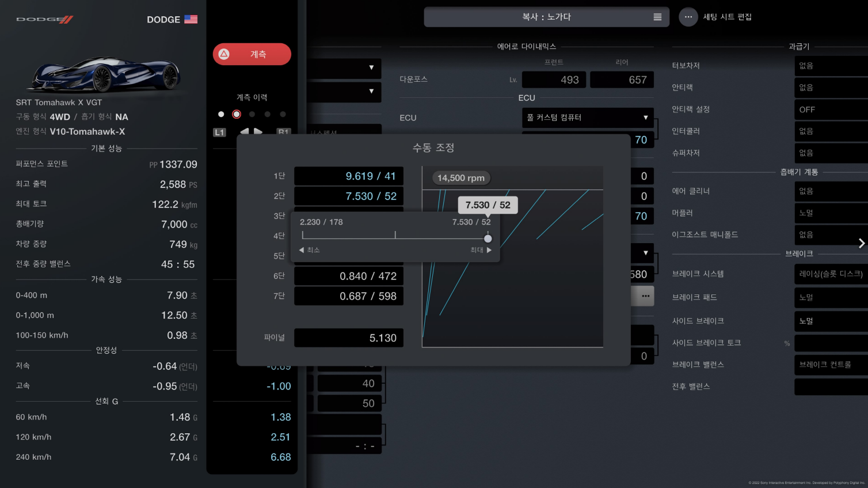Click the 240 km/h 7.04 G value
868x488 pixels.
[x=184, y=457]
